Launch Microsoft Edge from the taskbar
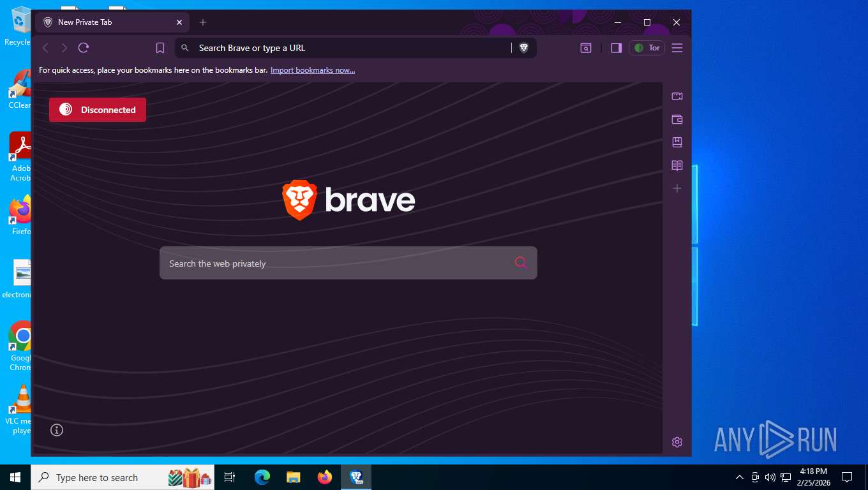Image resolution: width=868 pixels, height=490 pixels. 262,477
